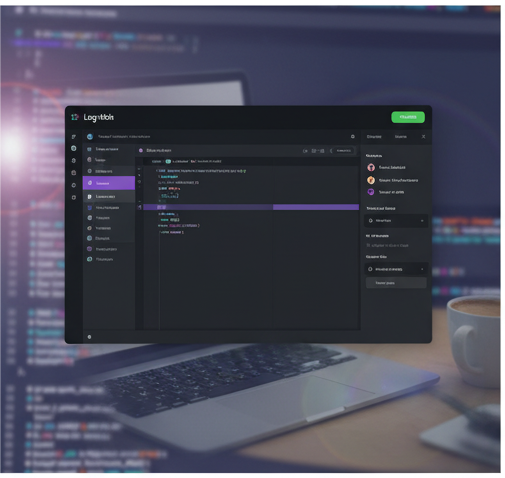The image size is (505, 478).
Task: Select the purple highlighted sidebar item
Action: coord(109,183)
